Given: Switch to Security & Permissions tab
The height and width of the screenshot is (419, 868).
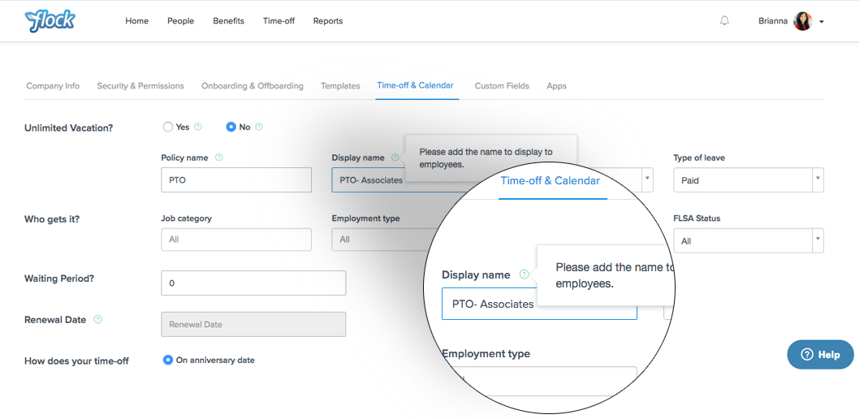Looking at the screenshot, I should (x=140, y=86).
